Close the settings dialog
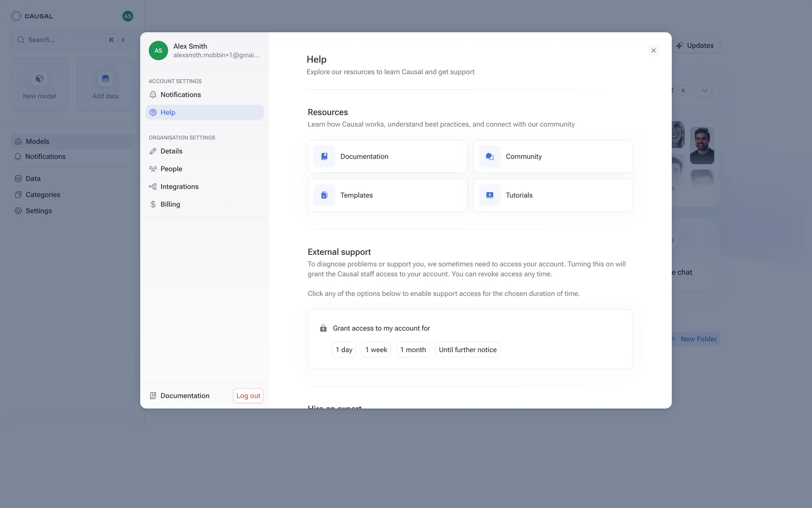 pos(653,51)
